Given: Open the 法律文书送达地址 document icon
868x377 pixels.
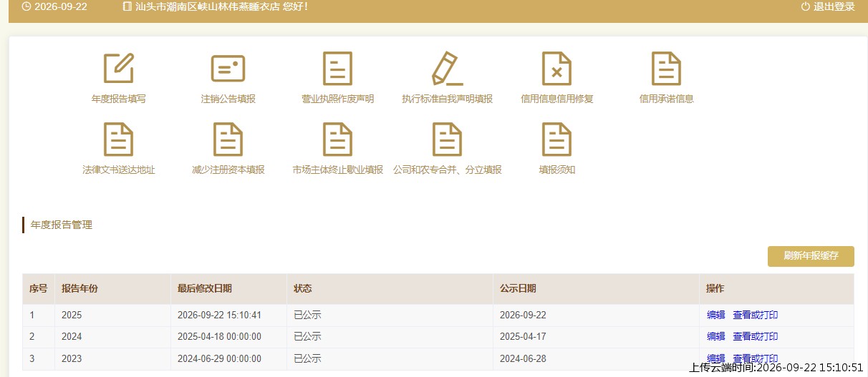Looking at the screenshot, I should click(x=119, y=139).
